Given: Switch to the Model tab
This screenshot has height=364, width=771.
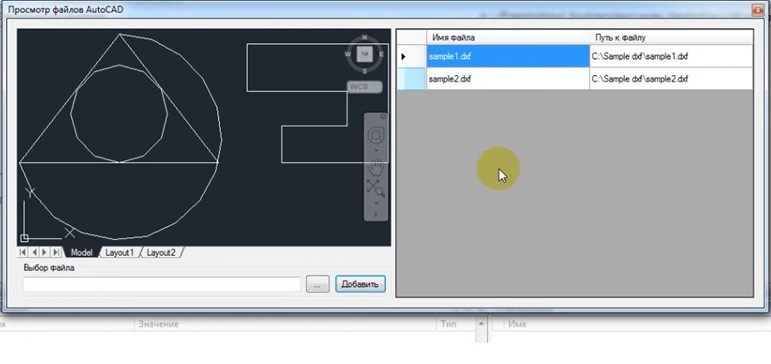Looking at the screenshot, I should (x=82, y=253).
